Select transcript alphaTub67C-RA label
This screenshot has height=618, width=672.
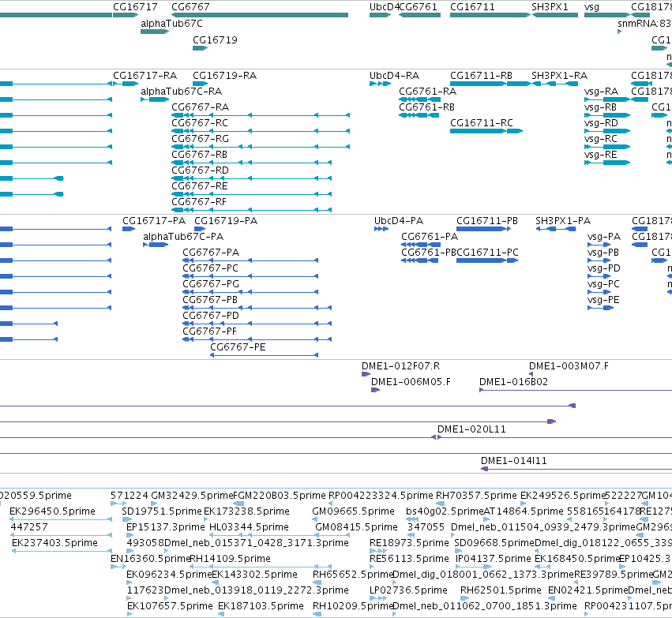(x=182, y=92)
